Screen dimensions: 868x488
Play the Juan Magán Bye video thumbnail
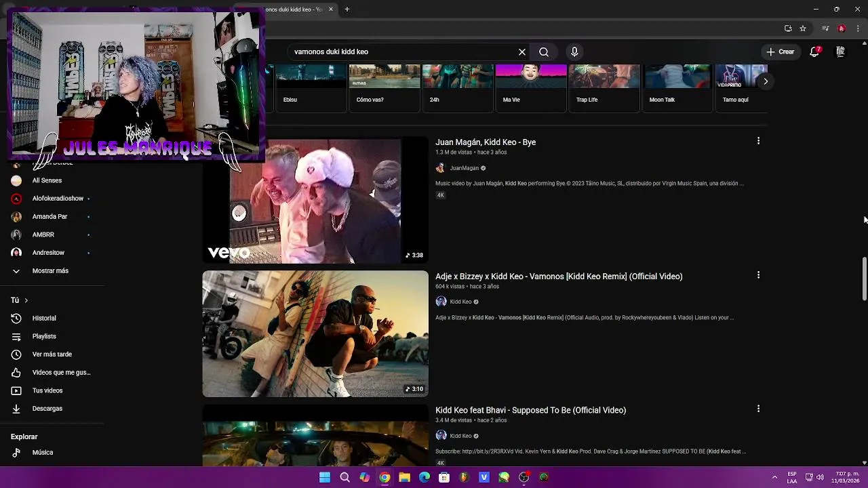315,200
